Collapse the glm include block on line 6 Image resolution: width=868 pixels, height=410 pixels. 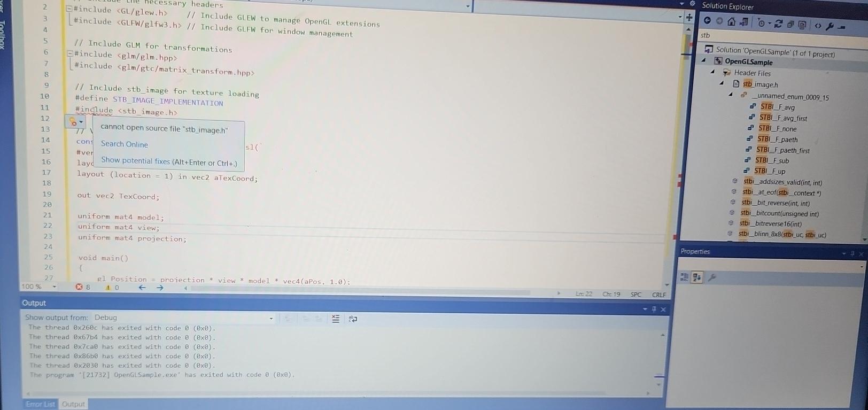[69, 53]
